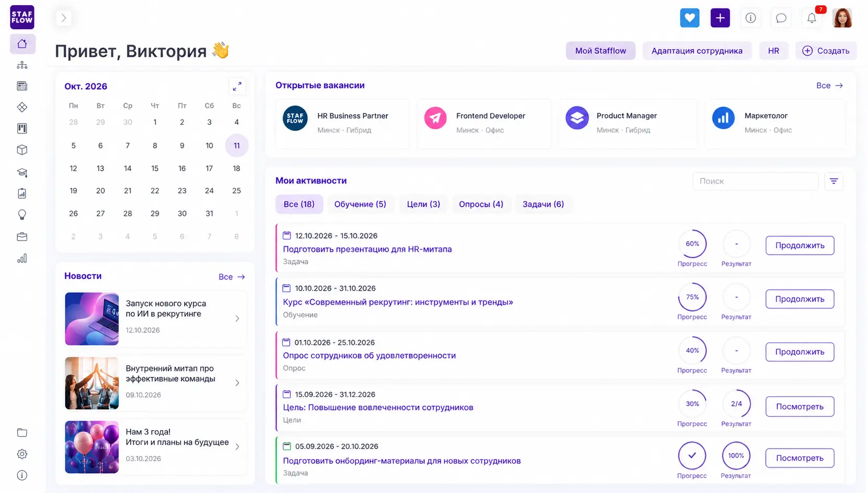Open the briefcase icon in sidebar
This screenshot has width=868, height=493.
22,236
